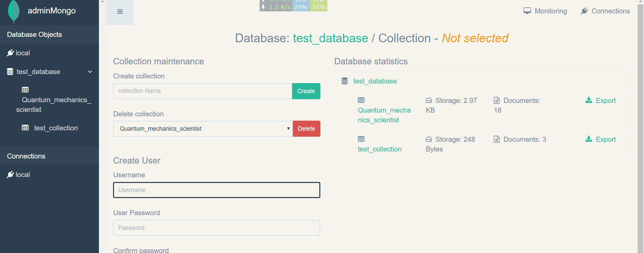Click download icon for test_collection export

coord(589,139)
